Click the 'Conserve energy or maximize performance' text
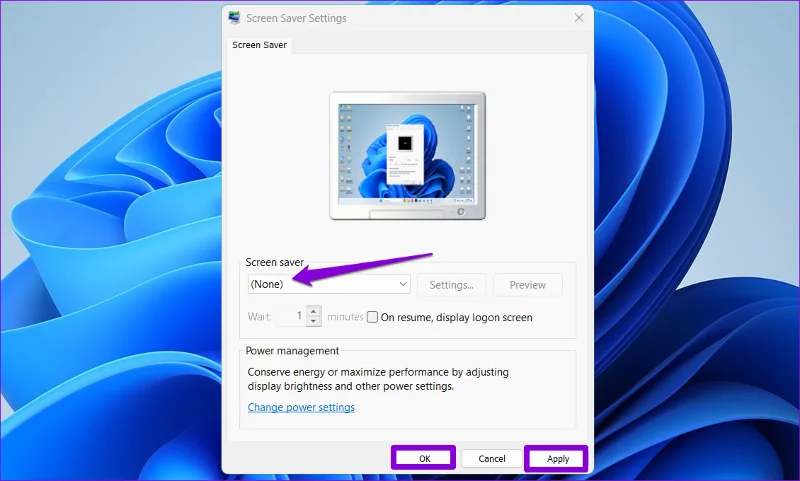Screen dimensions: 800x481 click(x=378, y=379)
